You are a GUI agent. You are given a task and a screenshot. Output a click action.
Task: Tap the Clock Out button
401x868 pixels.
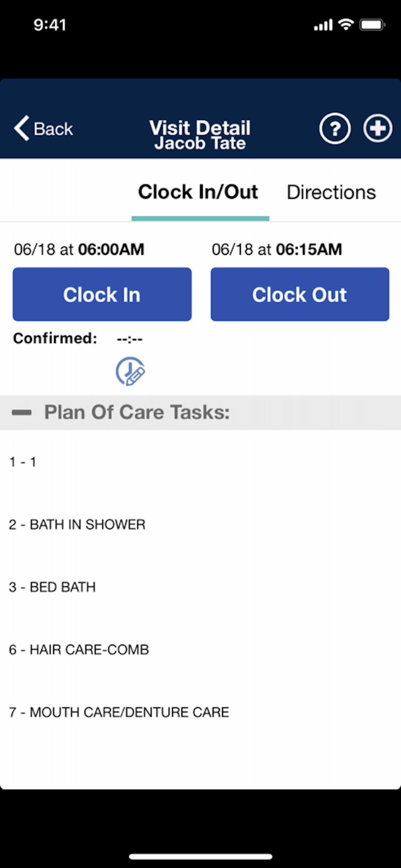300,294
